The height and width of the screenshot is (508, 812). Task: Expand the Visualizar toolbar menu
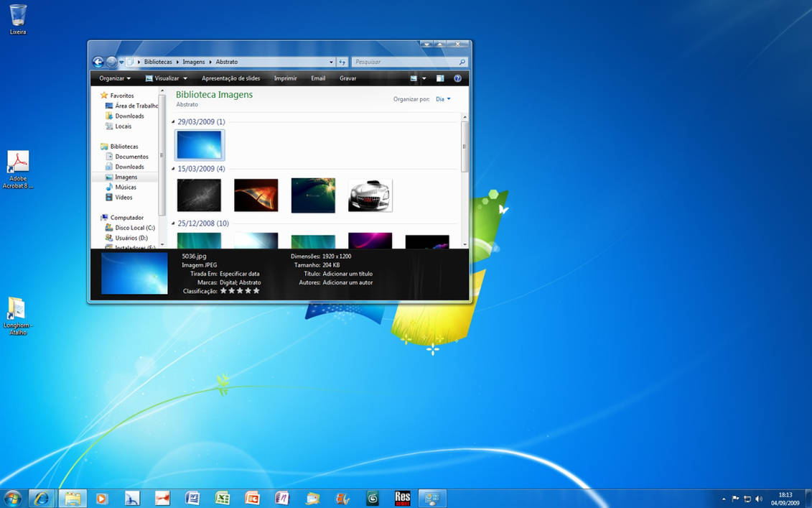(167, 78)
